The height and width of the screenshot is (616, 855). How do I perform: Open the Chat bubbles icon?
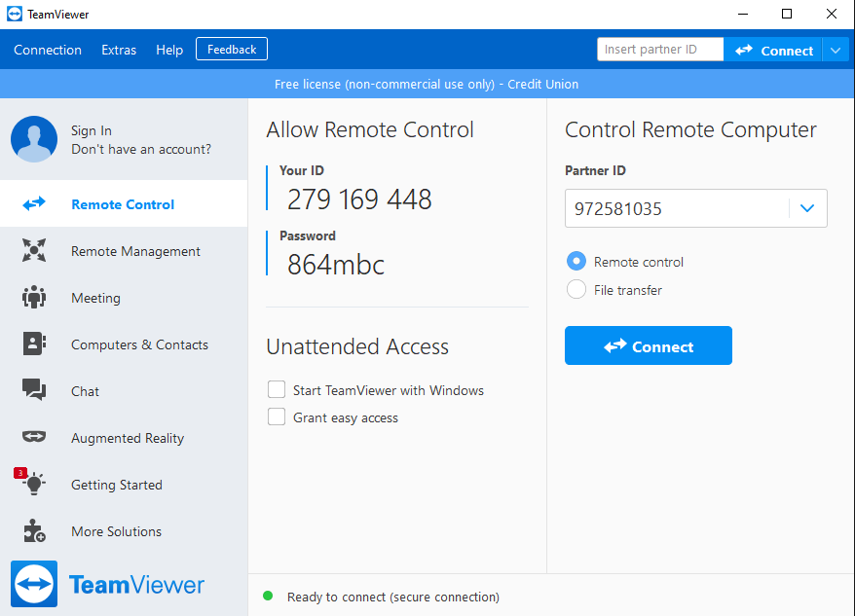(x=34, y=390)
